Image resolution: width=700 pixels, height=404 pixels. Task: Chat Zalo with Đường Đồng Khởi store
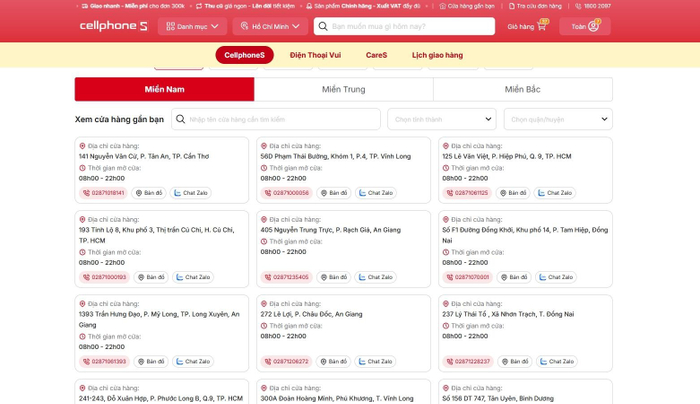(556, 277)
